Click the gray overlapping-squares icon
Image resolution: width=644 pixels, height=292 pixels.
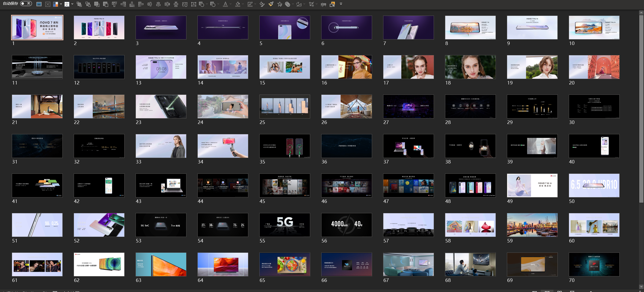pyautogui.click(x=97, y=4)
